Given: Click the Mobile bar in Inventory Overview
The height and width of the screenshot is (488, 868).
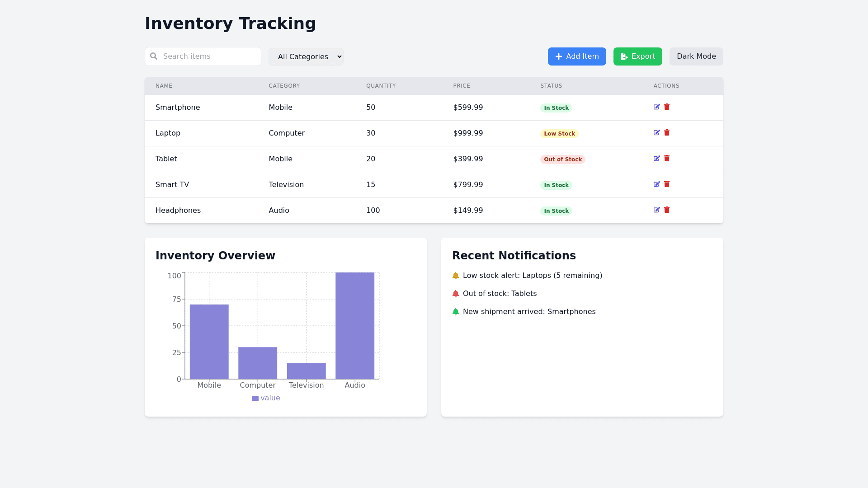Looking at the screenshot, I should coord(209,342).
